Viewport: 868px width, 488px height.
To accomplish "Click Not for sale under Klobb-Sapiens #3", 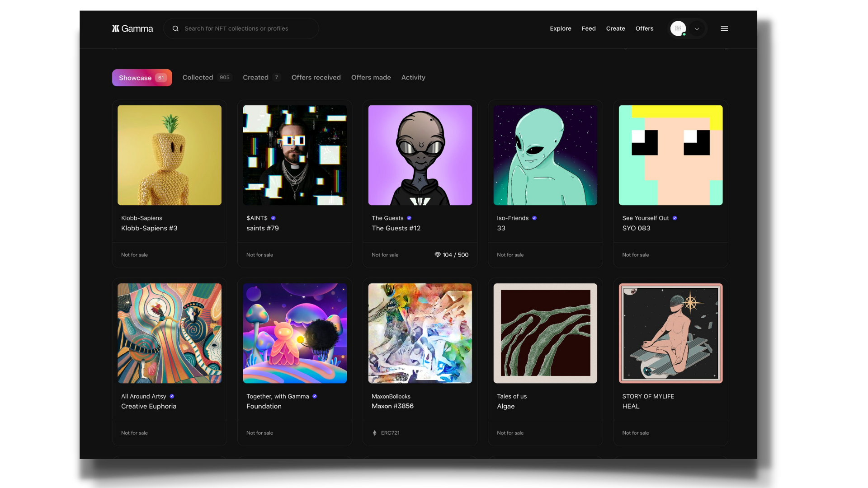I will pos(134,255).
